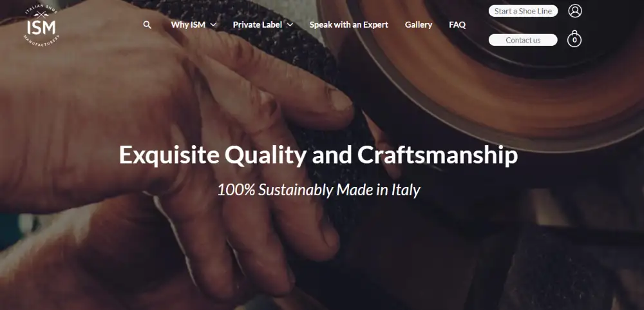Click the Manufacturers text on the logo
644x310 pixels.
(41, 41)
